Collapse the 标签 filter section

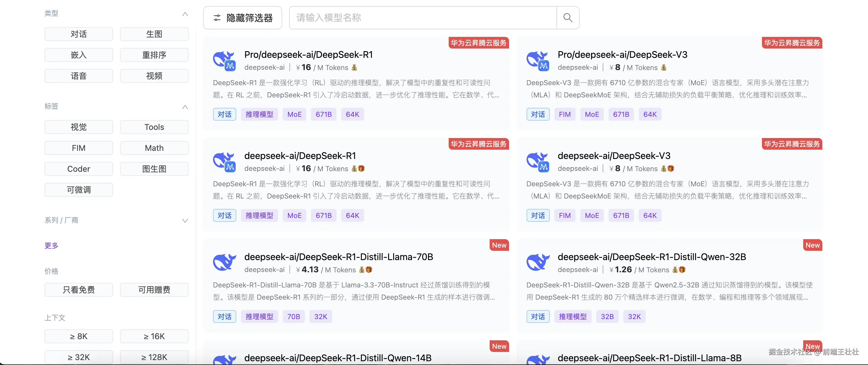[x=185, y=107]
